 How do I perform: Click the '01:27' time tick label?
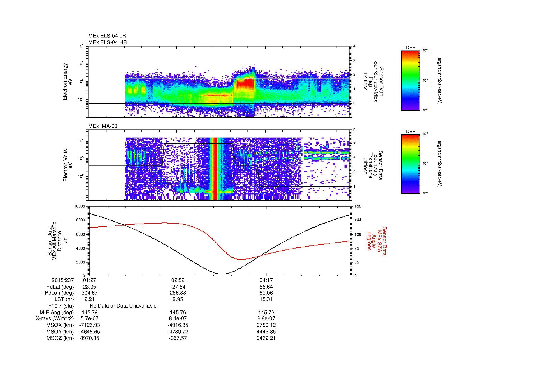pos(89,280)
